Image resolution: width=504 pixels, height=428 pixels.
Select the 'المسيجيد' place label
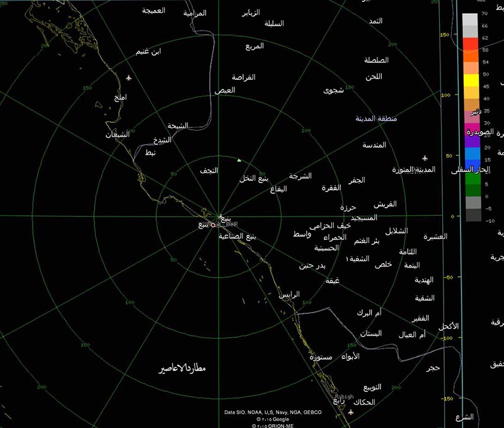coord(364,218)
